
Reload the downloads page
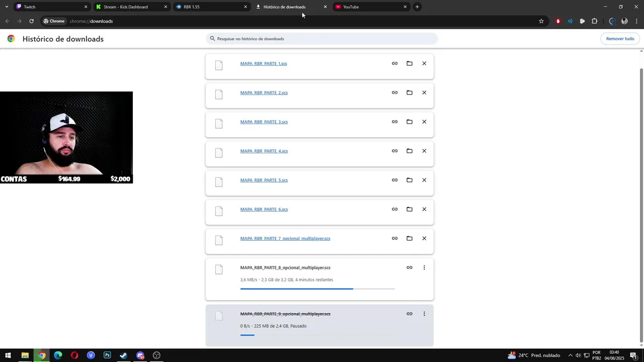click(x=31, y=21)
